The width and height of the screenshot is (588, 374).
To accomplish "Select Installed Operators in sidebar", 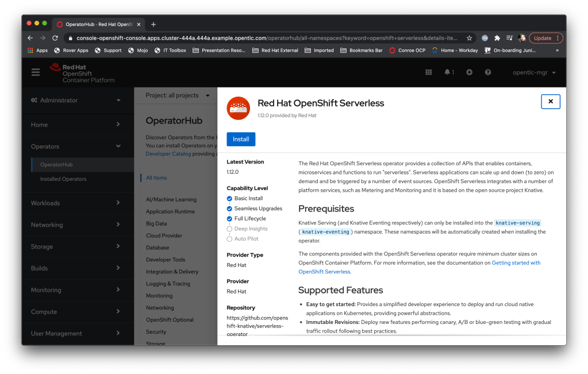I will click(63, 179).
